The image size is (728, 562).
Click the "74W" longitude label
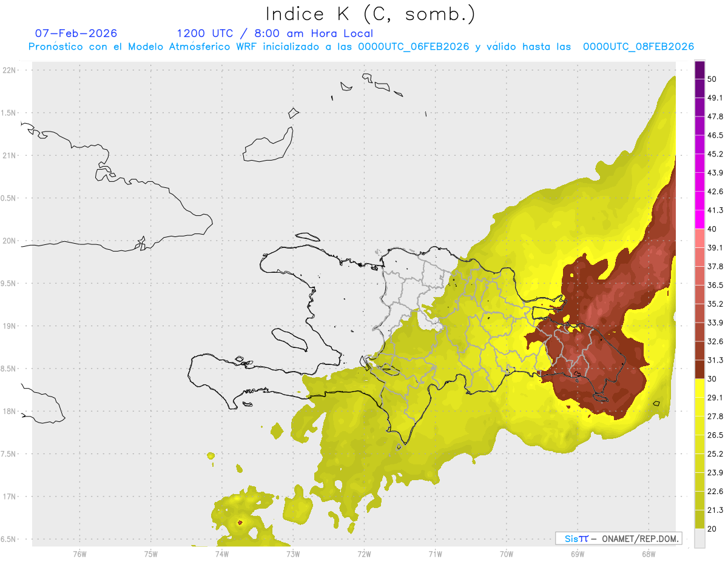click(x=221, y=554)
